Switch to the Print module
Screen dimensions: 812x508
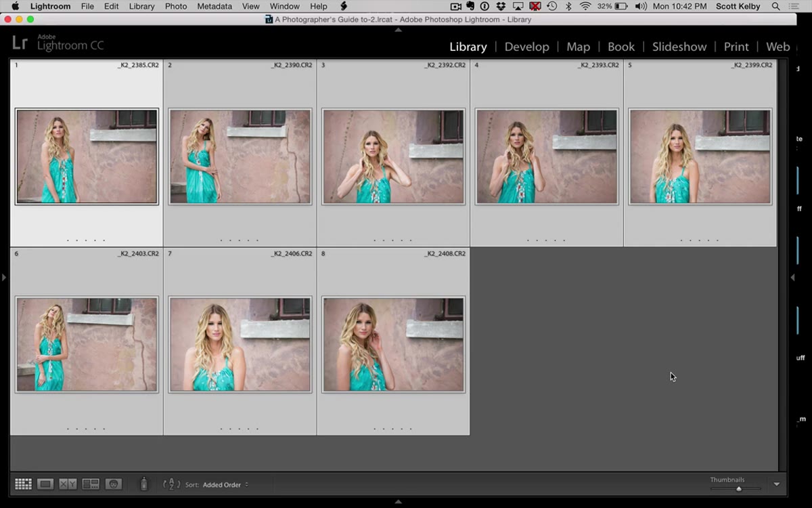(x=736, y=47)
